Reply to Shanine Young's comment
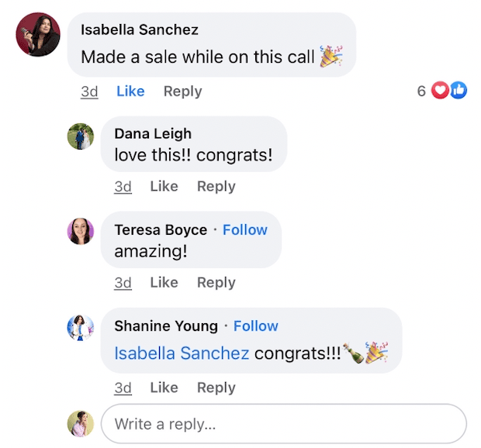The image size is (481, 448). (216, 388)
